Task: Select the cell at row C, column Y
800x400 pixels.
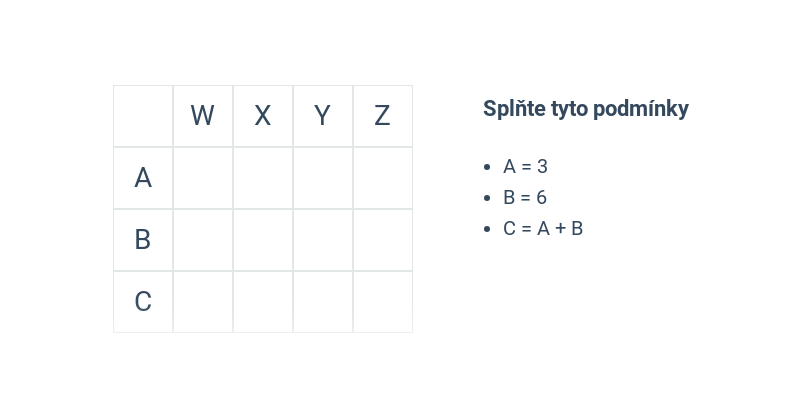Action: pos(323,302)
